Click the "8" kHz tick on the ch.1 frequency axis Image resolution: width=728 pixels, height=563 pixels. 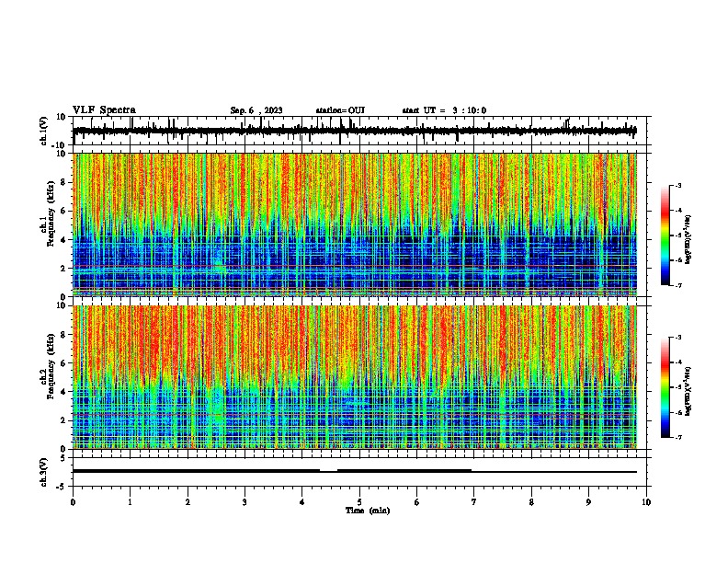tap(63, 182)
